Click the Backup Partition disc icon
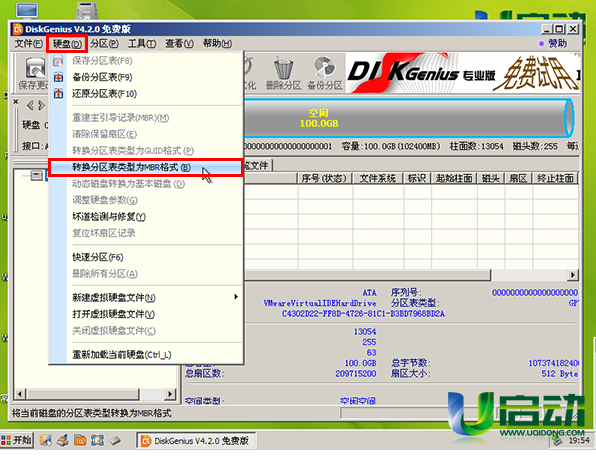This screenshot has width=596, height=461. click(325, 68)
